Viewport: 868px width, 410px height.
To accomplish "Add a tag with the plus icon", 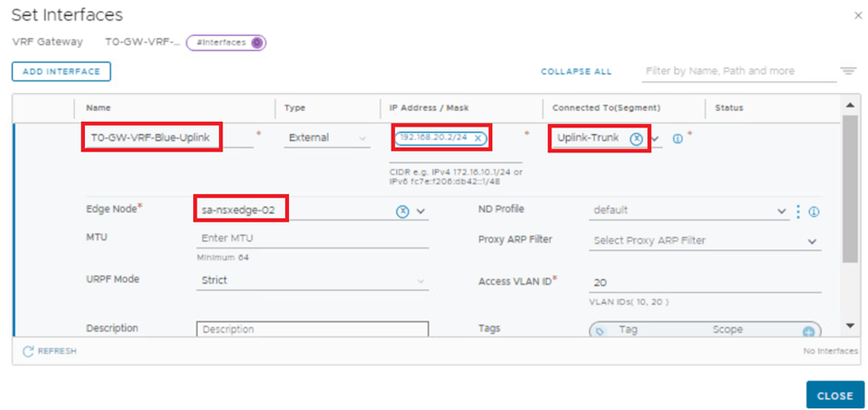I will [x=809, y=331].
